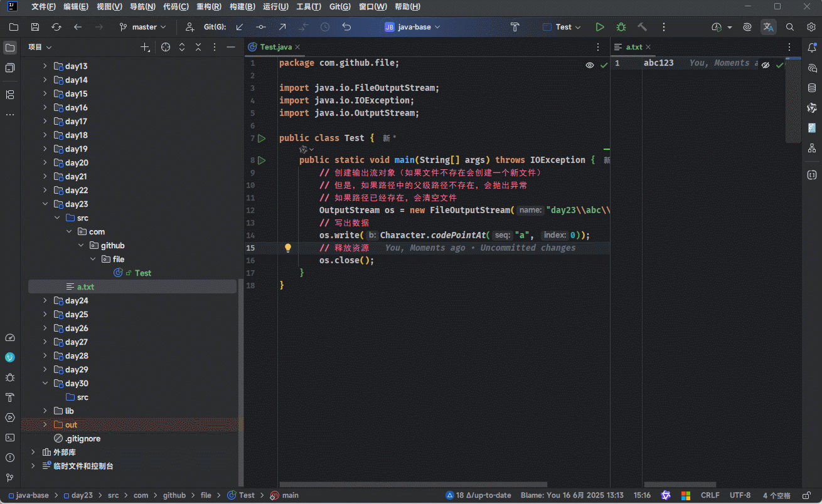Image resolution: width=822 pixels, height=504 pixels.
Task: Open the master branch dropdown
Action: click(x=143, y=27)
